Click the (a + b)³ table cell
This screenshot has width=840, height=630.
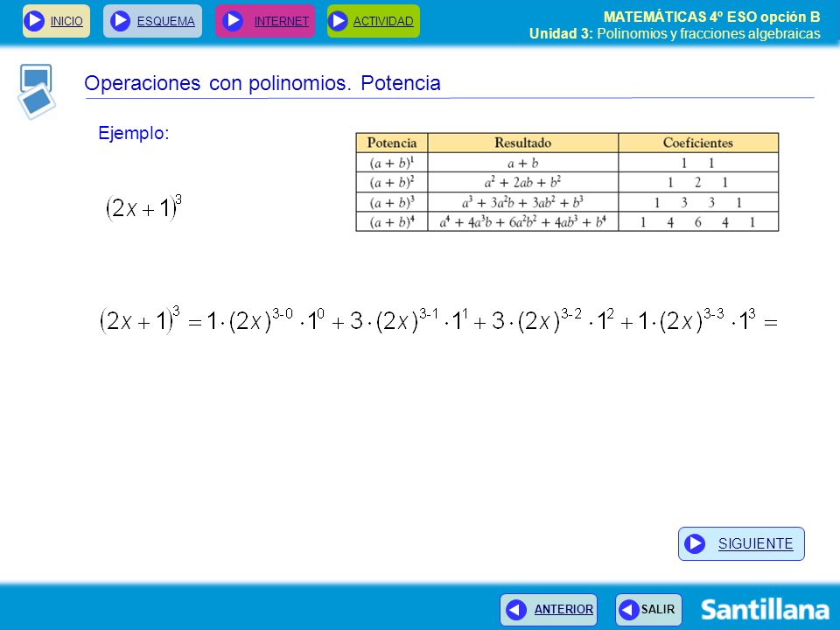(392, 202)
